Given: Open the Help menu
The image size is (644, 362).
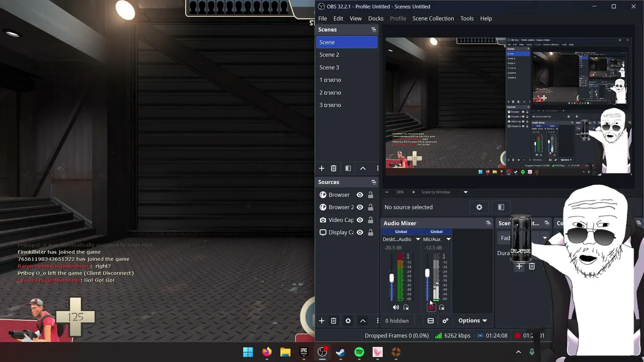Looking at the screenshot, I should [486, 19].
